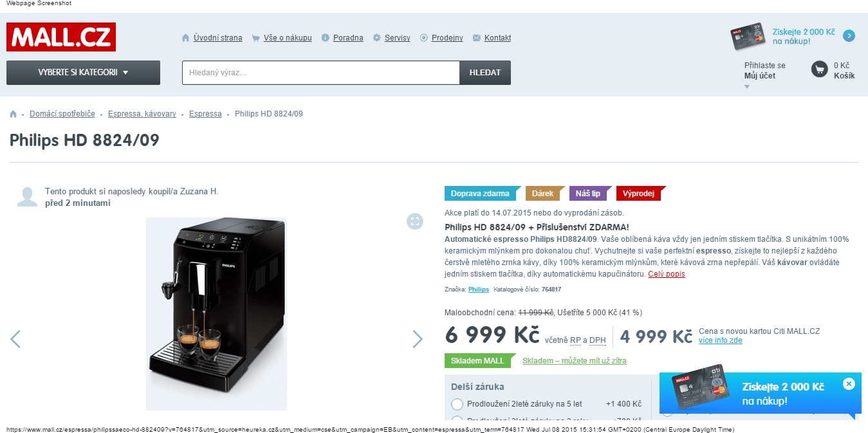Viewport: 868px width, 433px height.
Task: Click the home icon in the breadcrumb
Action: tap(14, 114)
